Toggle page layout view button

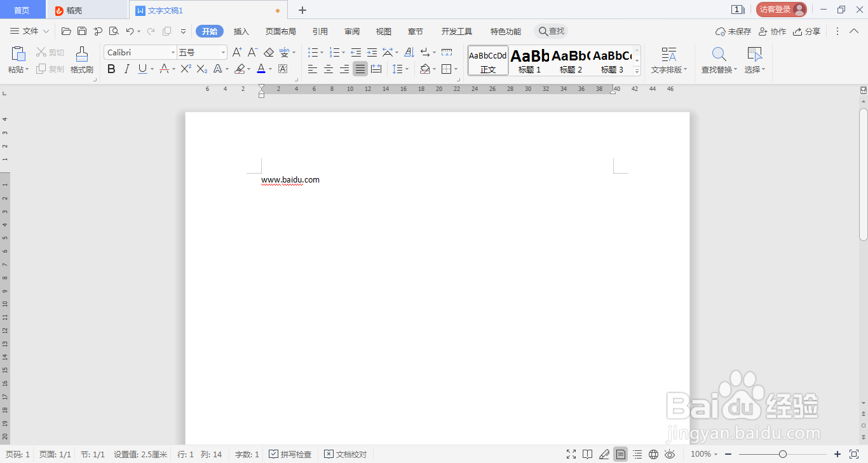pyautogui.click(x=621, y=454)
